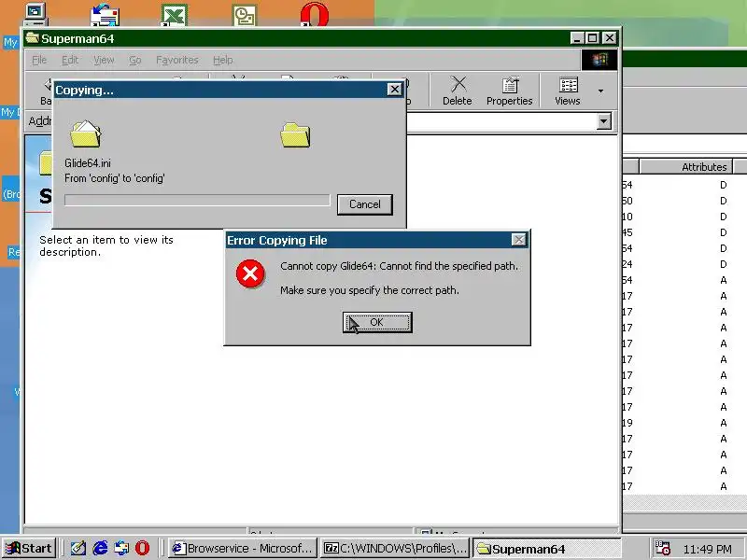Click the Excel desktop shortcut icon
The width and height of the screenshot is (747, 560).
tap(175, 15)
